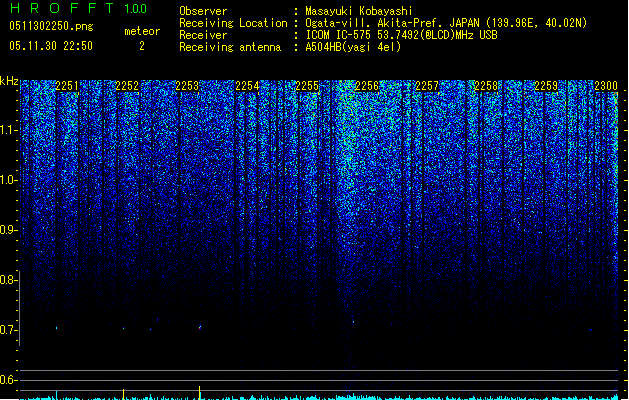Click the 1.1 kHz axis tick label
The image size is (629, 400).
coord(9,130)
